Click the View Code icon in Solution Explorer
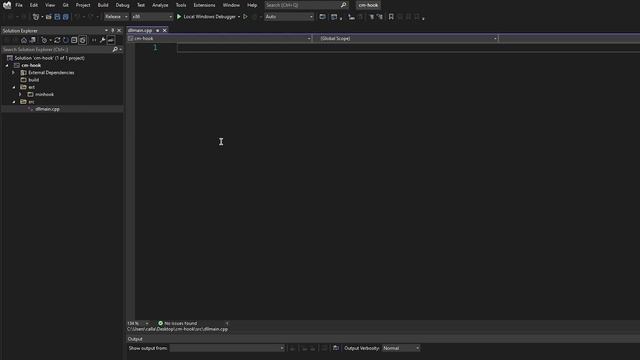640x360 pixels. 94,40
